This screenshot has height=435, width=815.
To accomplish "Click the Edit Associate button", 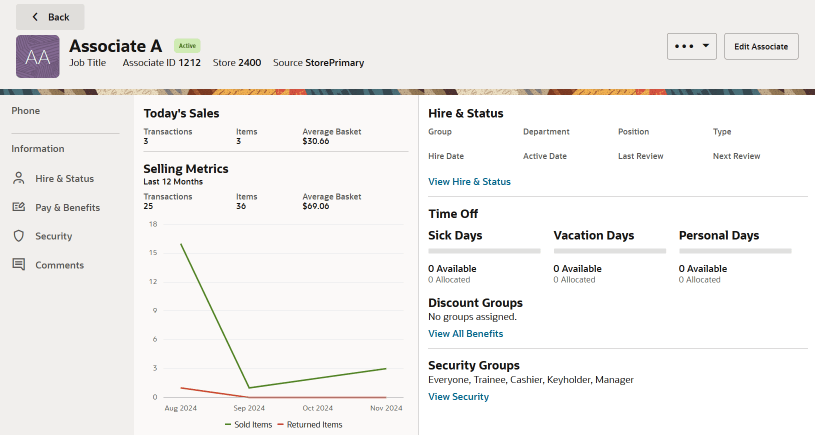I will (761, 46).
